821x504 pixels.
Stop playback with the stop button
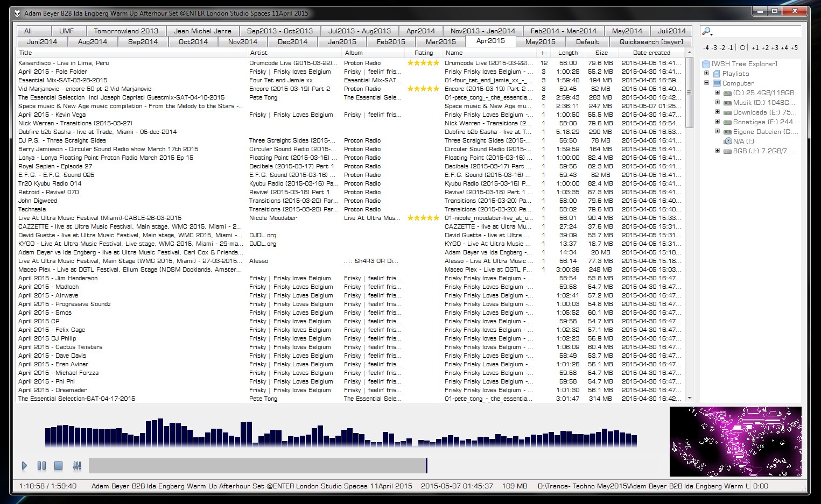(59, 466)
